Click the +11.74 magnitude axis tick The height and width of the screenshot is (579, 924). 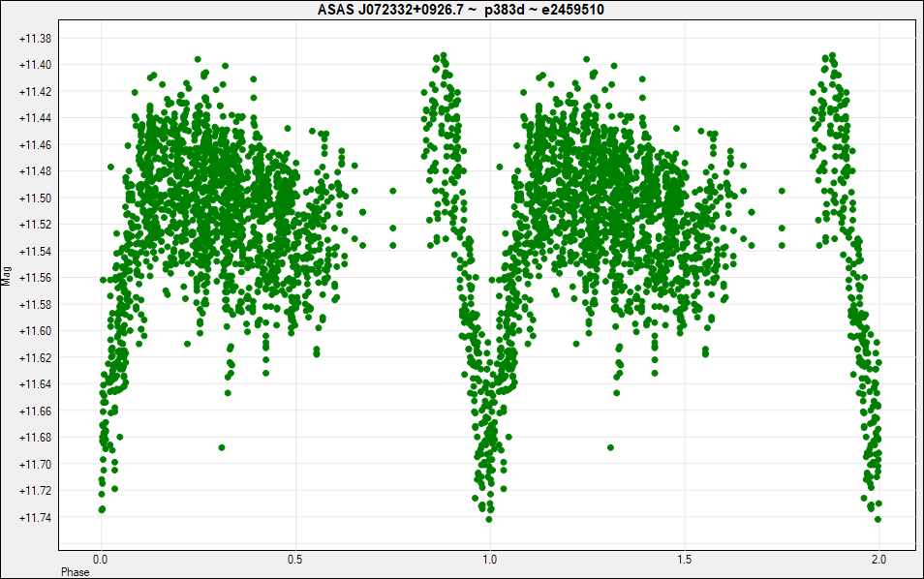tap(36, 518)
